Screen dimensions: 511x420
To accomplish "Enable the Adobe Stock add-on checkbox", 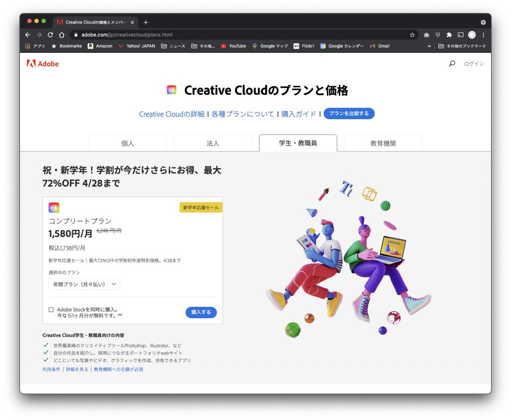I will [x=51, y=310].
